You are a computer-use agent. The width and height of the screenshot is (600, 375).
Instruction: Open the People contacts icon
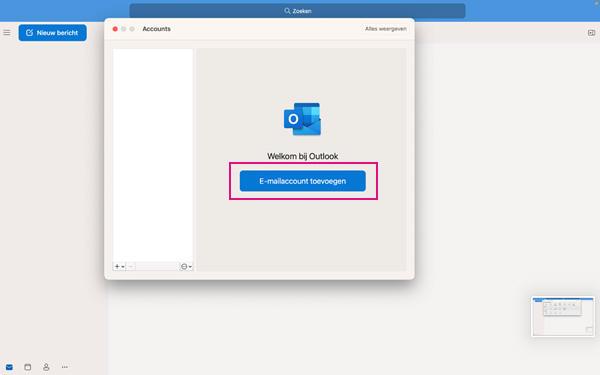[x=46, y=367]
